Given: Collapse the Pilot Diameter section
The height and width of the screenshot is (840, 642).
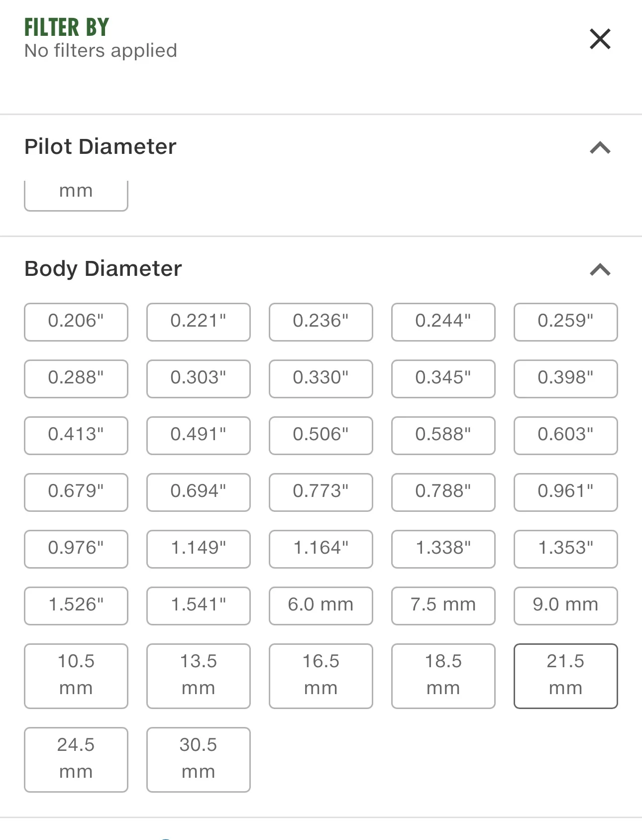Looking at the screenshot, I should (x=600, y=147).
